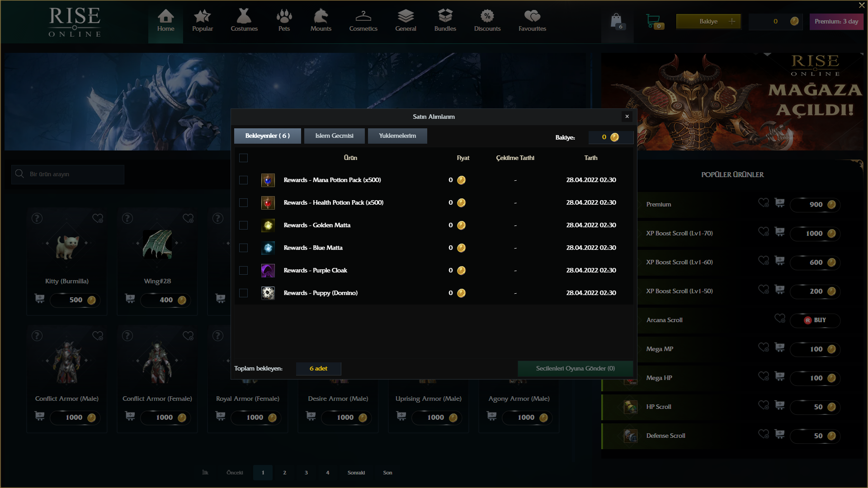Screen dimensions: 868x488
Task: Open the Cosmetics category
Action: point(363,21)
